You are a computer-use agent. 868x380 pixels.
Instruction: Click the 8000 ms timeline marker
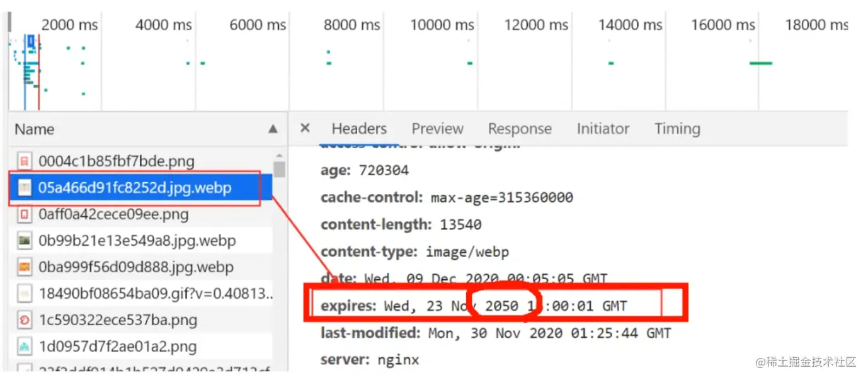[x=351, y=25]
